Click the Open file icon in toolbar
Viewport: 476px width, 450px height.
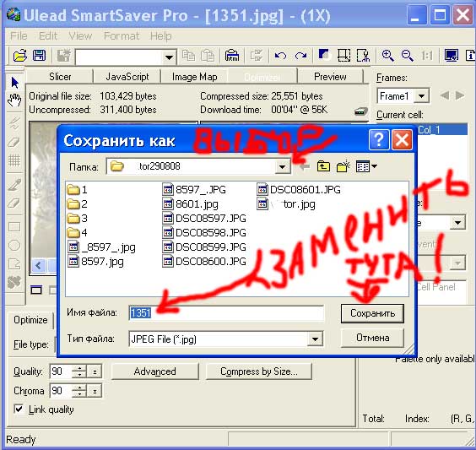point(20,56)
